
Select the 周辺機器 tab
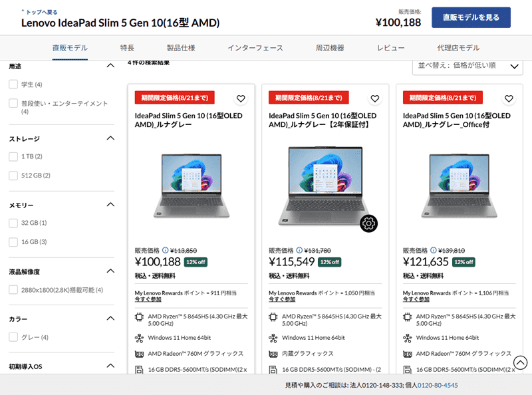tap(330, 48)
